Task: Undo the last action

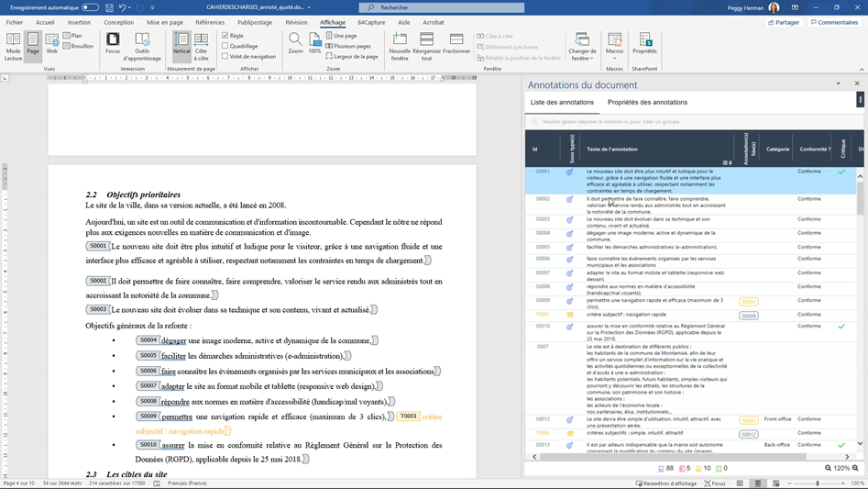Action: pyautogui.click(x=122, y=7)
